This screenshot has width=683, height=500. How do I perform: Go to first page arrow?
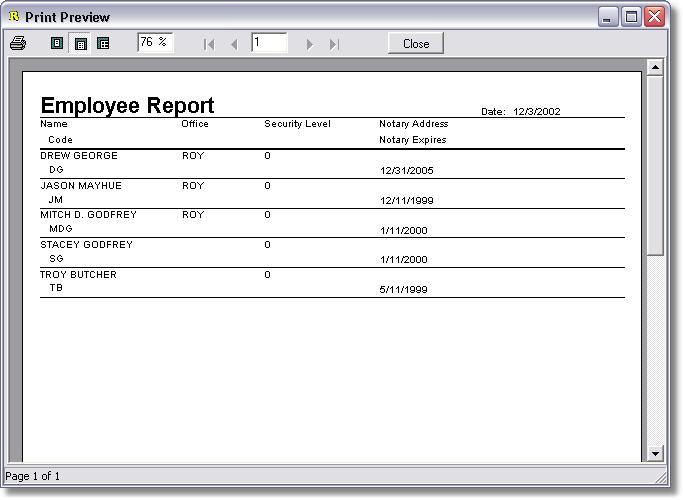209,44
